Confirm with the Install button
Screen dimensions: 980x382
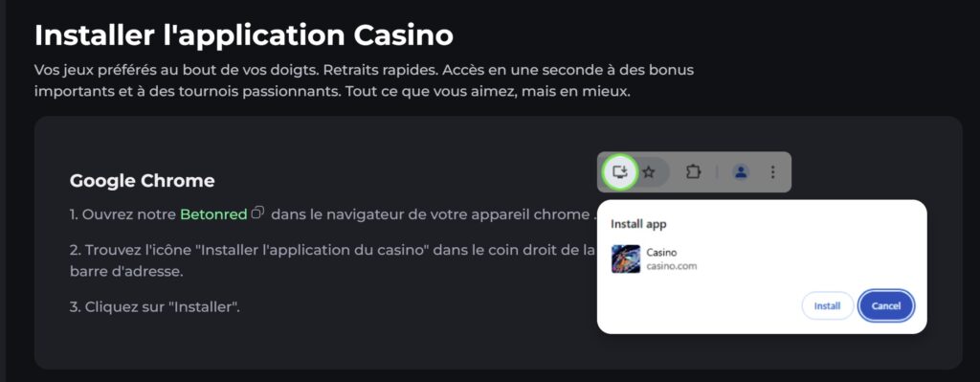(828, 305)
